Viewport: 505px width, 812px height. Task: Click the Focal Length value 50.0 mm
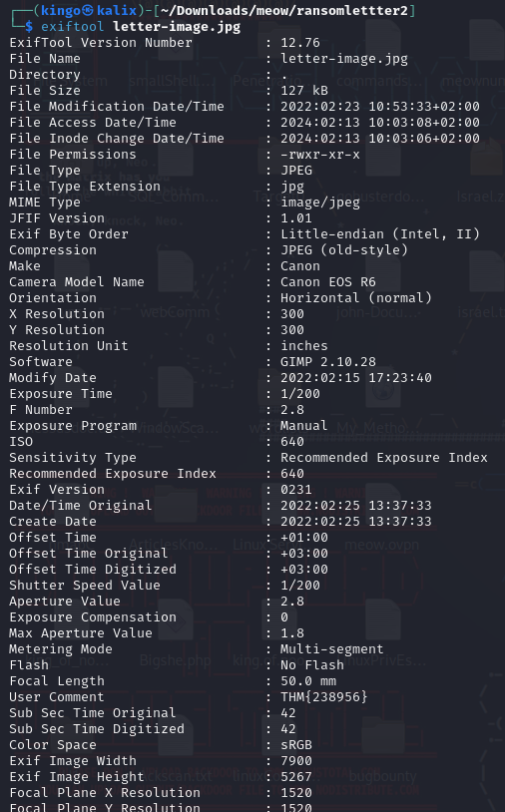pos(308,680)
